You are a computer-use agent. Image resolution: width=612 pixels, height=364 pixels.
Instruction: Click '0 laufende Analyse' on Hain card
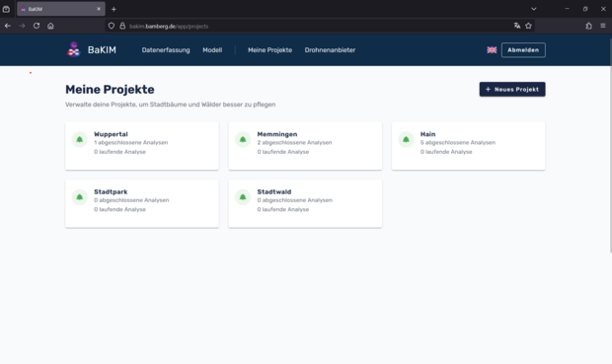446,152
